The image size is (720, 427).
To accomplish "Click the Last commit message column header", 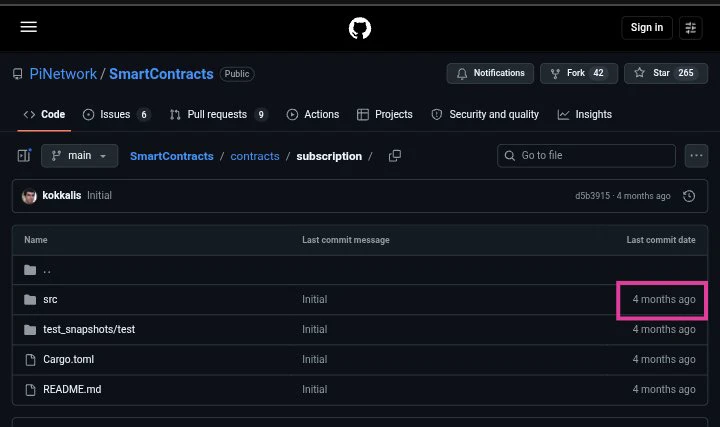I will pyautogui.click(x=346, y=240).
